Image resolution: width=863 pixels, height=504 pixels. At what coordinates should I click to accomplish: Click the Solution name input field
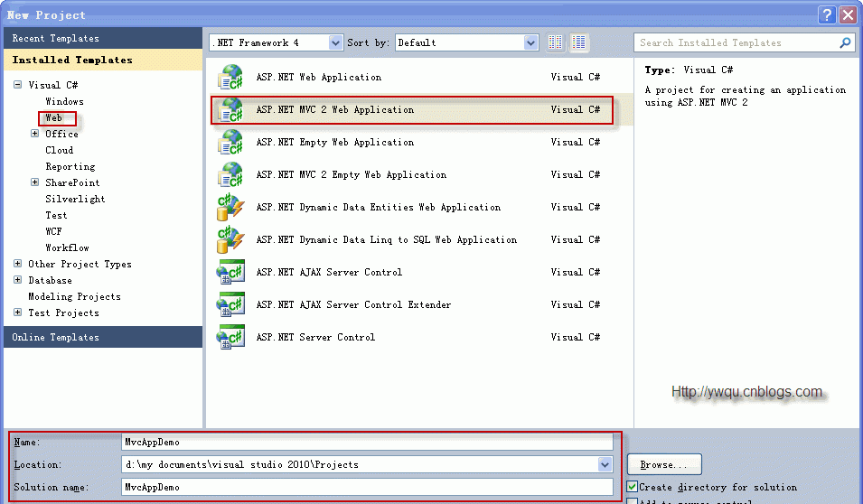[367, 487]
